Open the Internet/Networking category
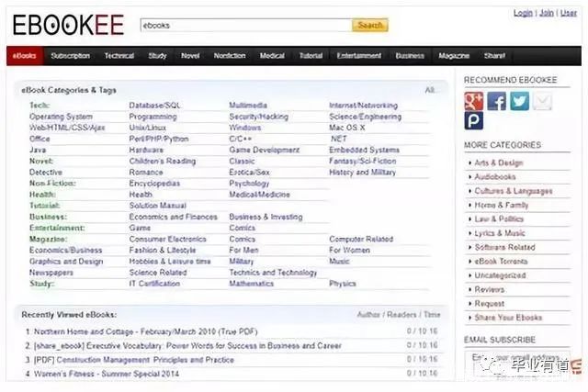588x392 pixels. [364, 106]
